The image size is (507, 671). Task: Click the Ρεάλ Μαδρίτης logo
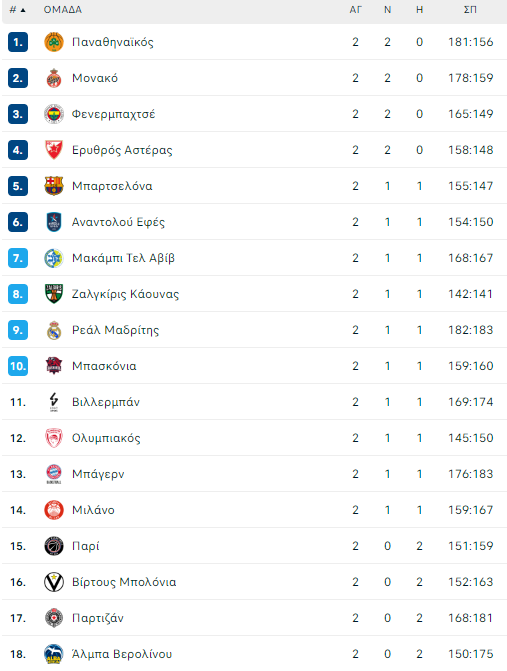click(54, 330)
